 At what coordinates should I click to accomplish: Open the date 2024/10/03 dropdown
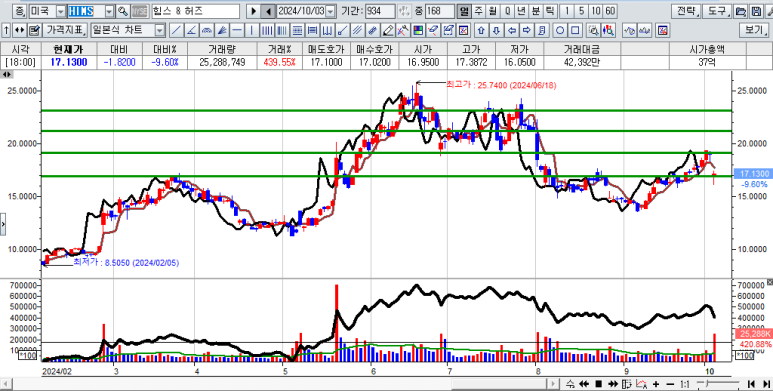330,11
